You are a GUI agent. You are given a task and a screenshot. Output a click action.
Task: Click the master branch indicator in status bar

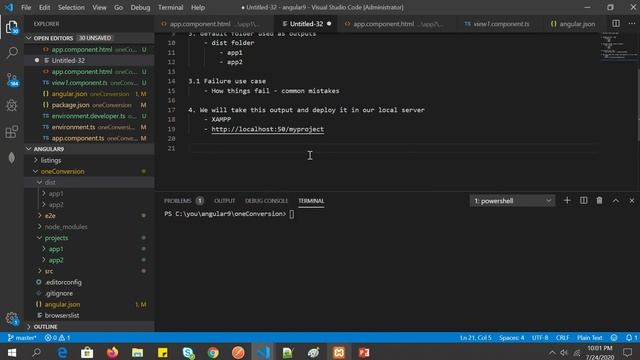tap(22, 338)
